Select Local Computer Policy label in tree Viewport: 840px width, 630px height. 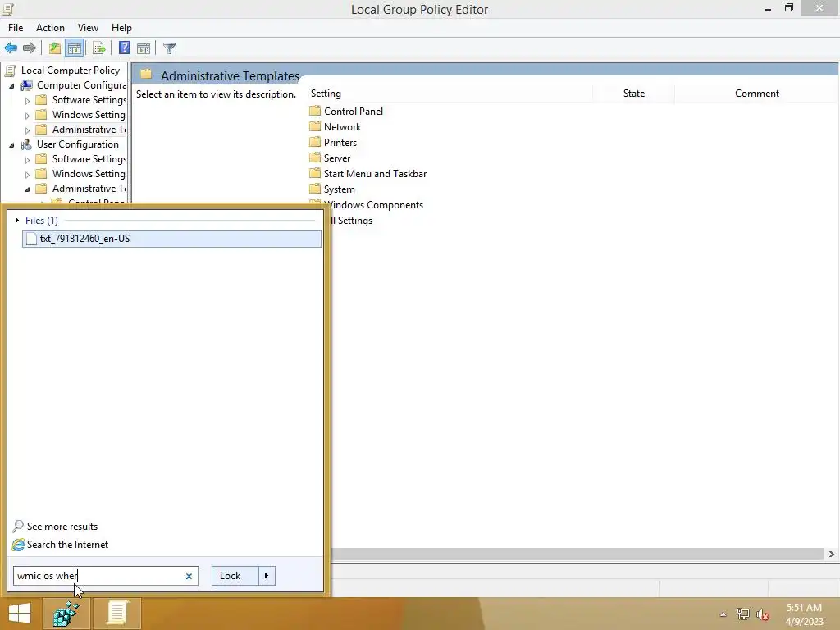[x=71, y=71]
